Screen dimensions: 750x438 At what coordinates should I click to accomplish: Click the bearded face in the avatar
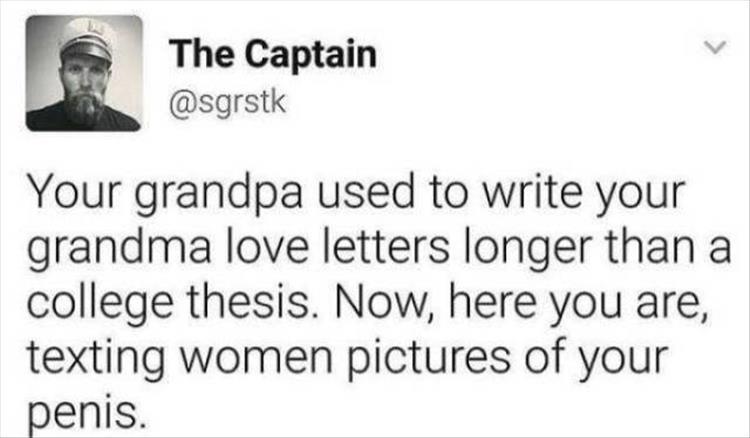coord(80,88)
